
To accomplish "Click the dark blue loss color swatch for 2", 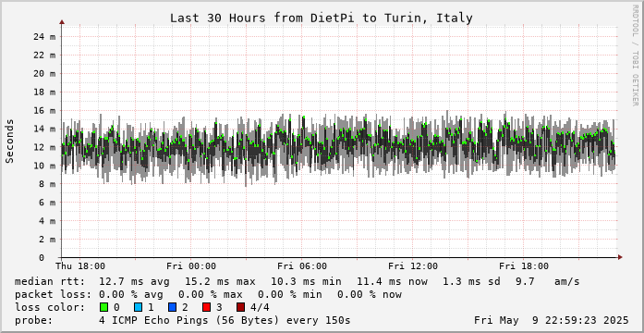I will [x=173, y=307].
